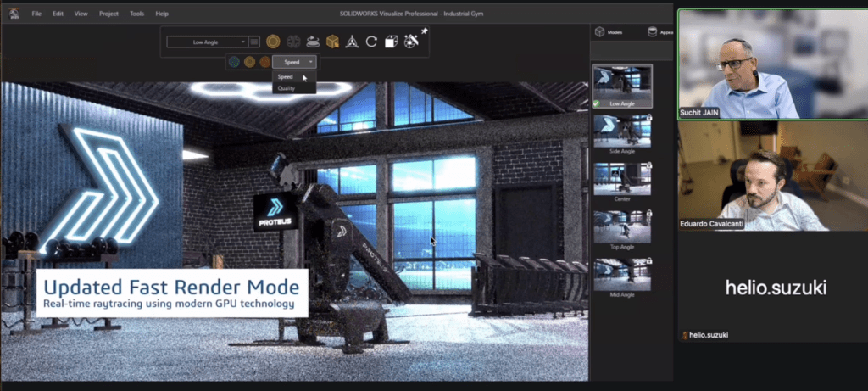Click the small square button beside camera dropdown

click(255, 41)
